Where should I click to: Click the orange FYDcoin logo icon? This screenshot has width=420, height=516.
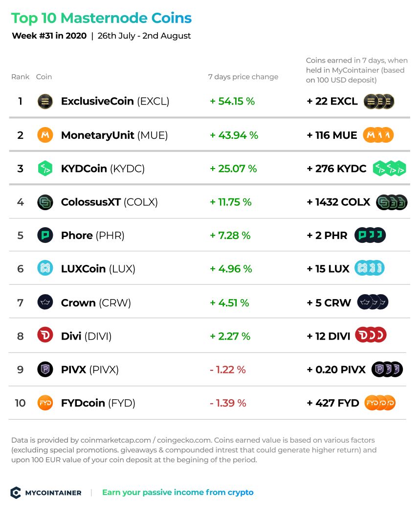(45, 403)
